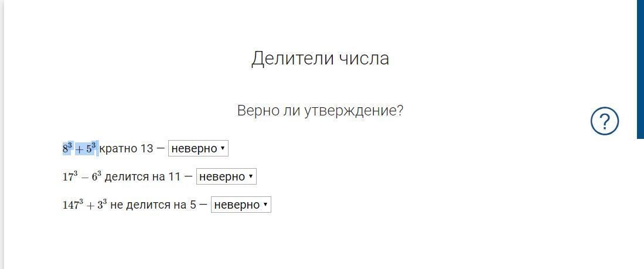Click the 'Делители числа' page heading
Screen dimensions: 644x269
(320, 59)
